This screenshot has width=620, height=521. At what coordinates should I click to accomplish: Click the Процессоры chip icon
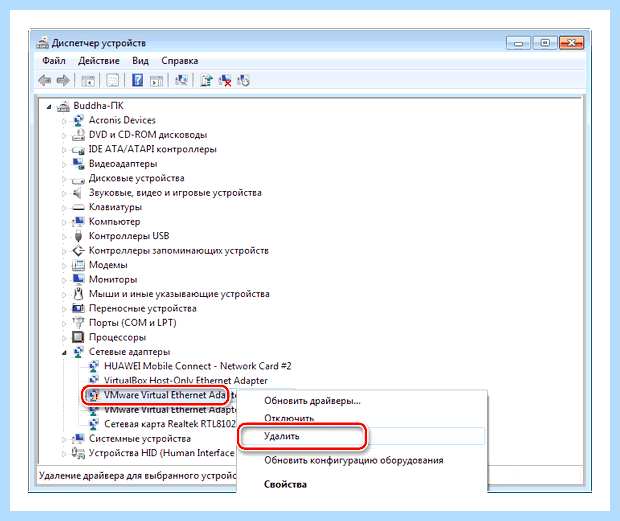pyautogui.click(x=78, y=337)
